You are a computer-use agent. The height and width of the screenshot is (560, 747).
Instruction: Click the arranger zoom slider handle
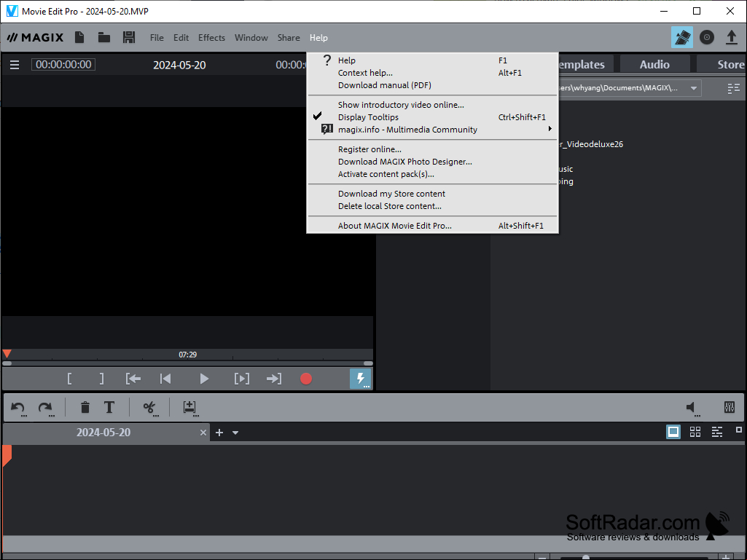point(586,558)
